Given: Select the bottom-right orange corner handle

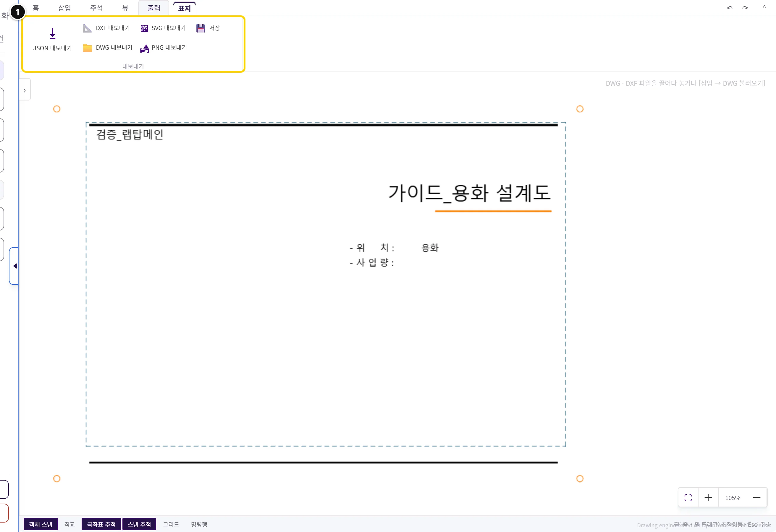Looking at the screenshot, I should tap(580, 478).
